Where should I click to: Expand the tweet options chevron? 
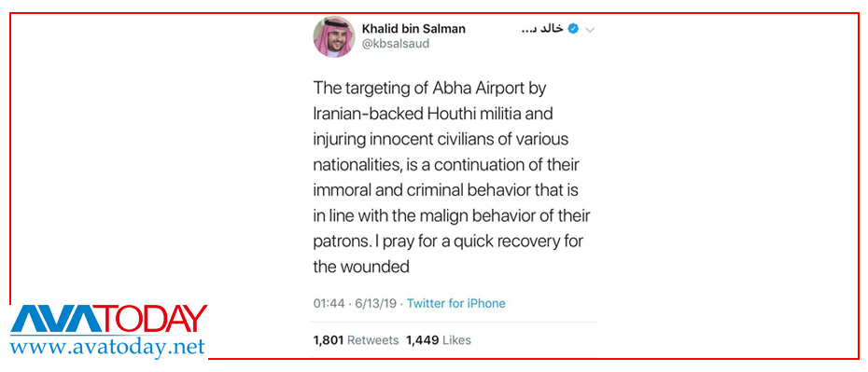(590, 30)
